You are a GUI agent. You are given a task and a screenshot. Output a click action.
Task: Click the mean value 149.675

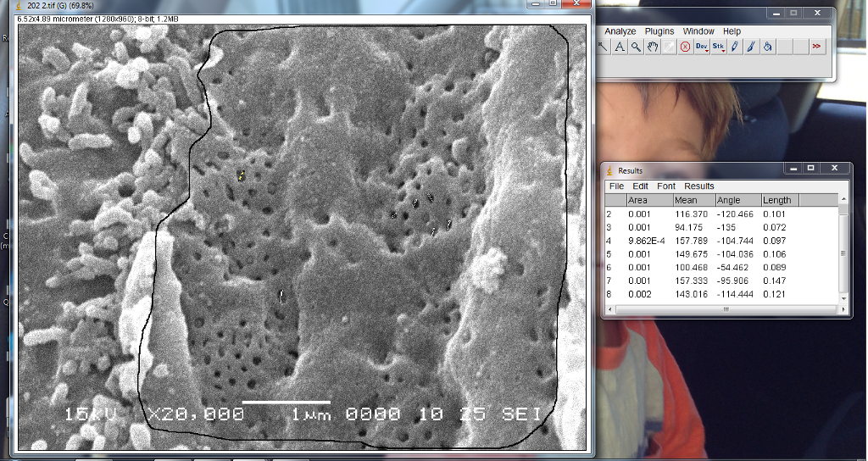pyautogui.click(x=691, y=254)
